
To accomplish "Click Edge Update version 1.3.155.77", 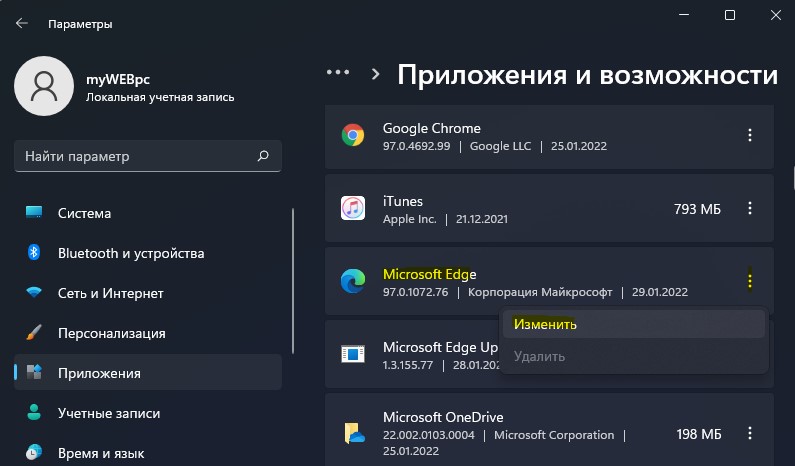I will coord(408,365).
